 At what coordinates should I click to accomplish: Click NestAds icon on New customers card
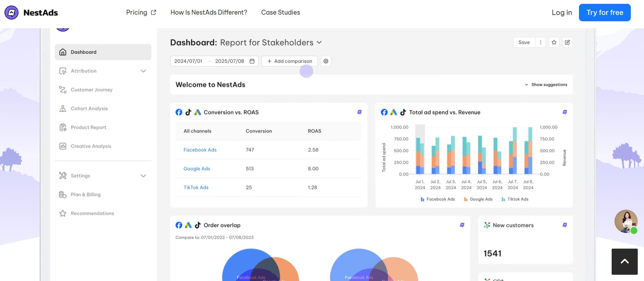[565, 225]
